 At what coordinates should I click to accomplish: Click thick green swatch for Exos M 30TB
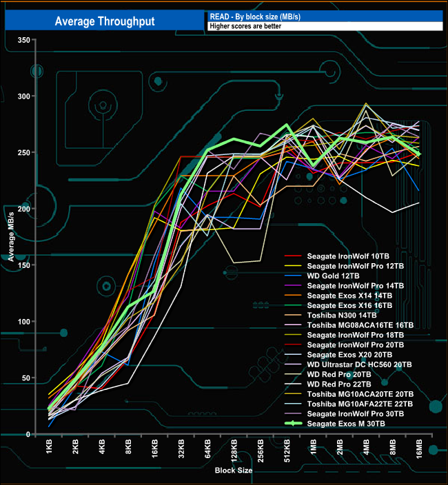[x=293, y=424]
